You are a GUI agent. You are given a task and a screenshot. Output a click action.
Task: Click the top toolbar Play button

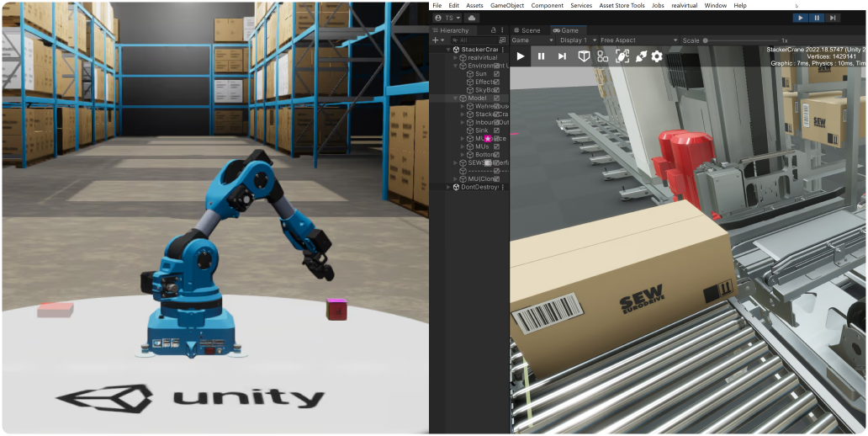point(801,19)
